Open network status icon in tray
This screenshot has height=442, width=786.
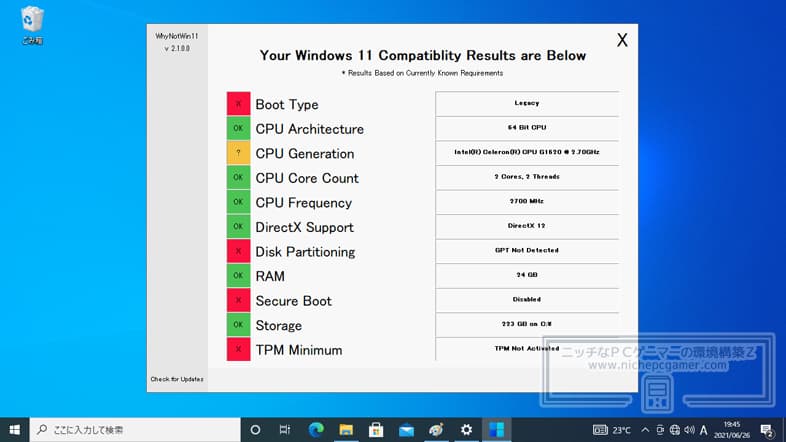(x=675, y=430)
